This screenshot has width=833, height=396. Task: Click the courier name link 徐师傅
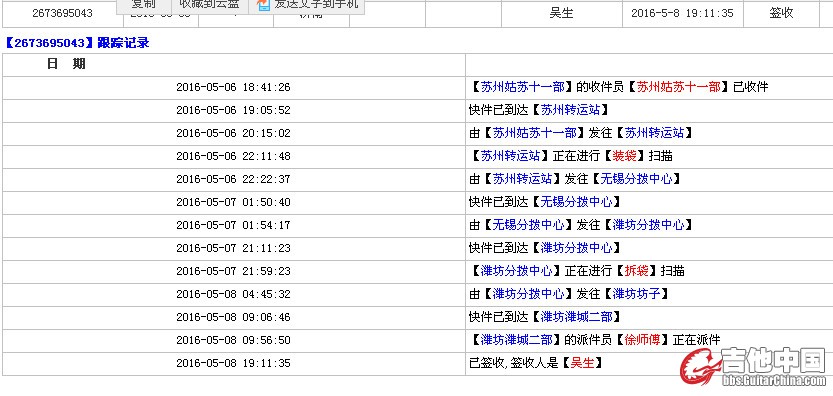pos(643,340)
